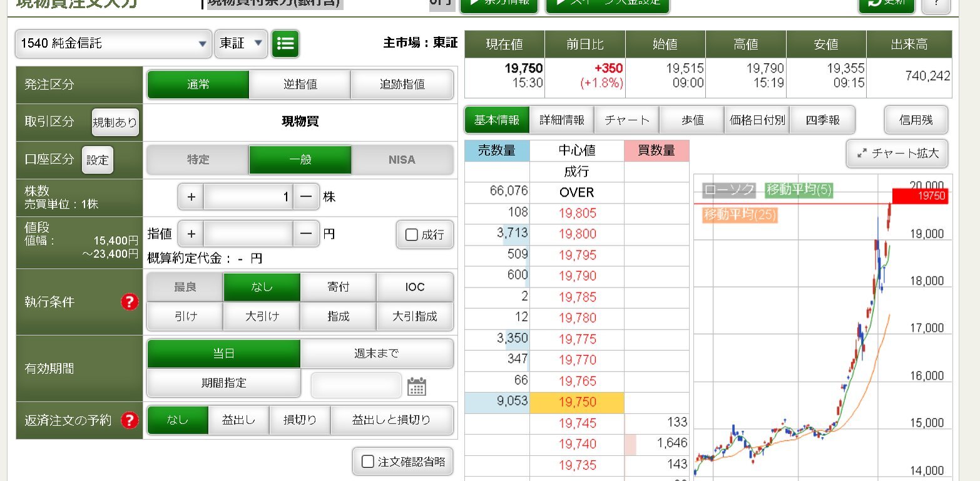This screenshot has width=980, height=481.
Task: Open the green stock list icon
Action: click(x=285, y=44)
